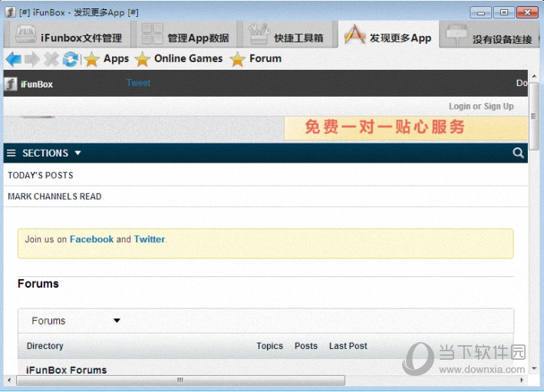Click the hamburger icon beside SECTIONS
Viewport: 544px width, 392px height.
11,153
